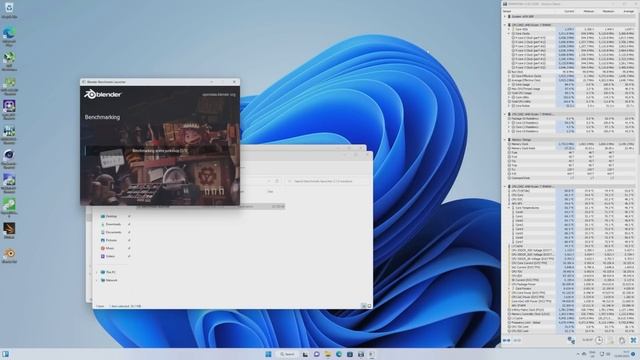Image resolution: width=640 pixels, height=360 pixels.
Task: Expand Core Clocks row in HWiNFO
Action: coord(509,33)
